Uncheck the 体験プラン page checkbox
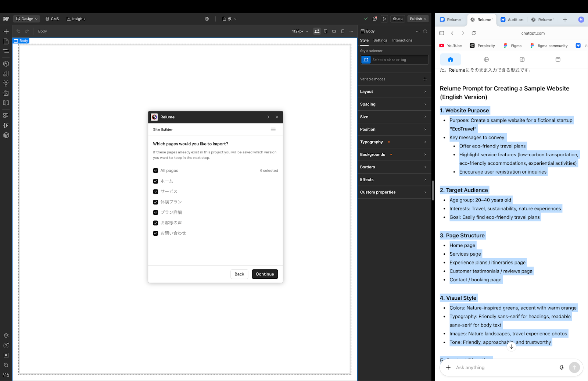Viewport: 588px width, 381px height. pyautogui.click(x=155, y=202)
